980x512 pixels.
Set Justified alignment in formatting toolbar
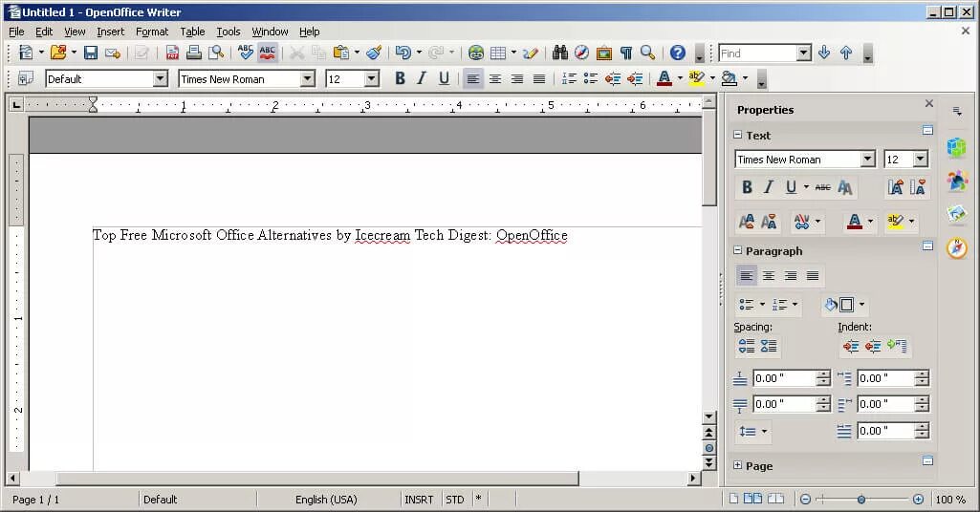point(538,78)
